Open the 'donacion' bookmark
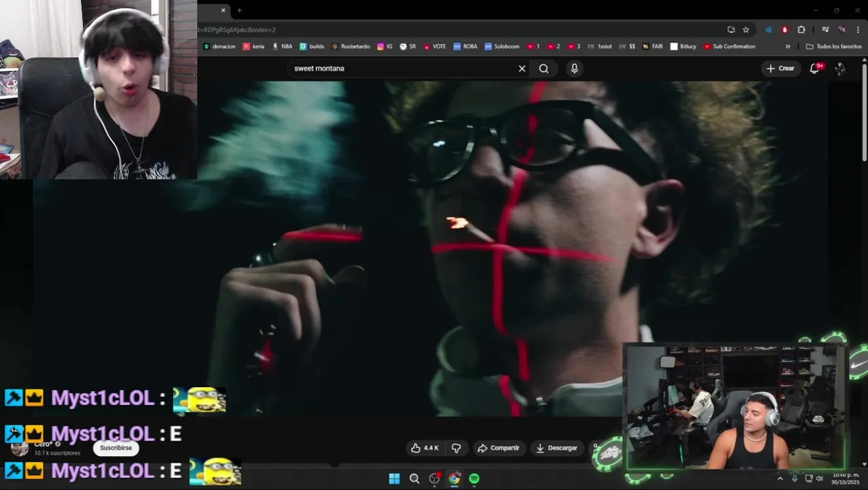This screenshot has width=868, height=490. click(219, 46)
